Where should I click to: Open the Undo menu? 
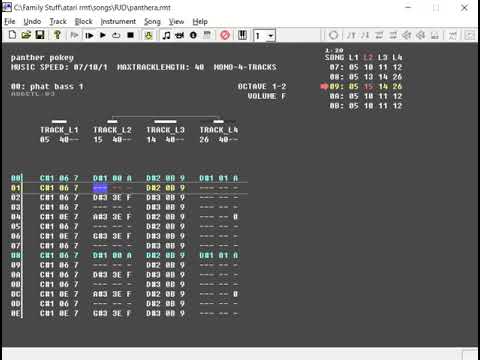(32, 22)
